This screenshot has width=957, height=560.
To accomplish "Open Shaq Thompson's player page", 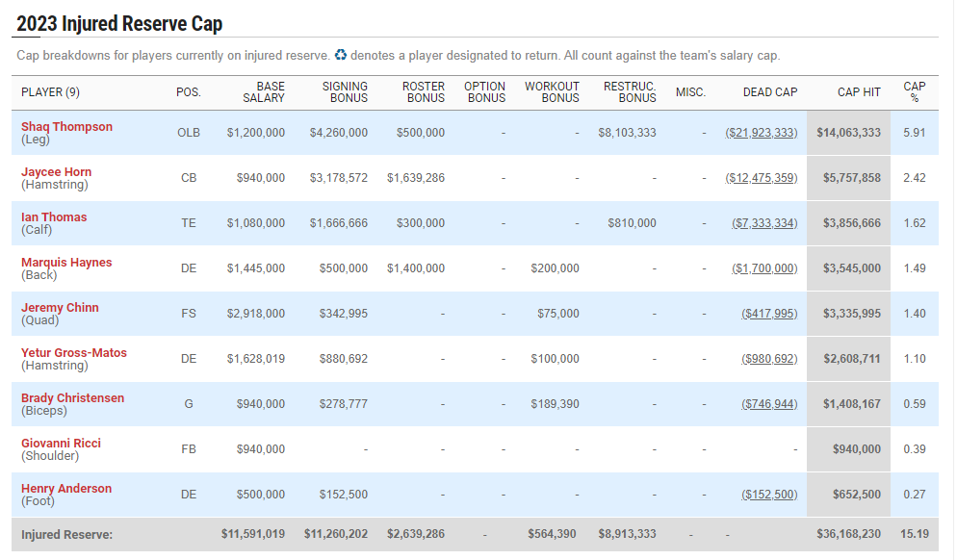I will (66, 127).
